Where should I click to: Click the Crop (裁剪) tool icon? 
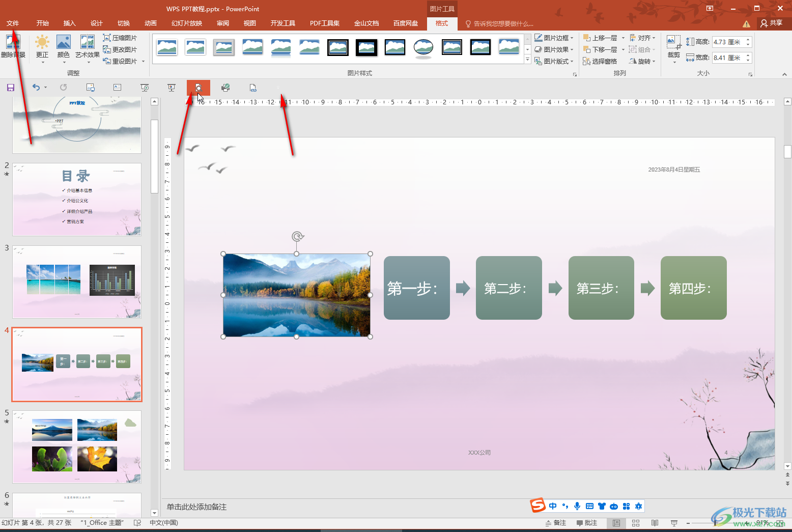[x=673, y=43]
